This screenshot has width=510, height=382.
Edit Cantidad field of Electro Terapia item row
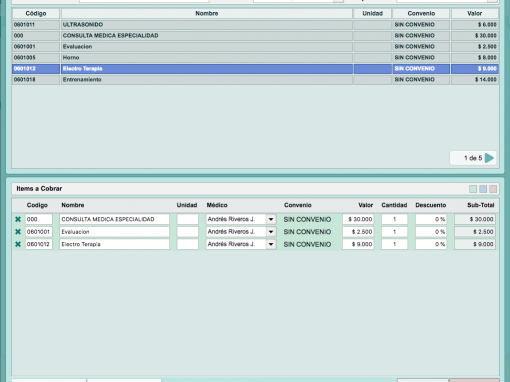[394, 244]
